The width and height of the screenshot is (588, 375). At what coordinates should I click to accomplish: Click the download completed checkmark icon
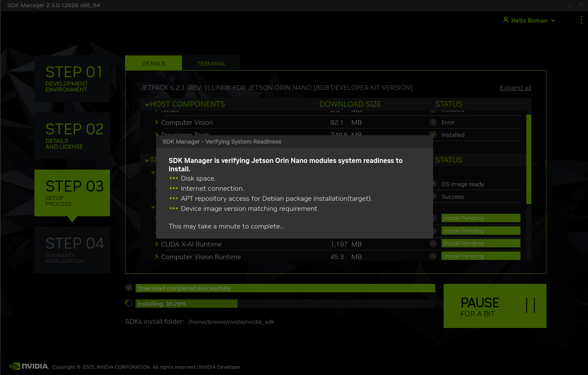pyautogui.click(x=129, y=288)
